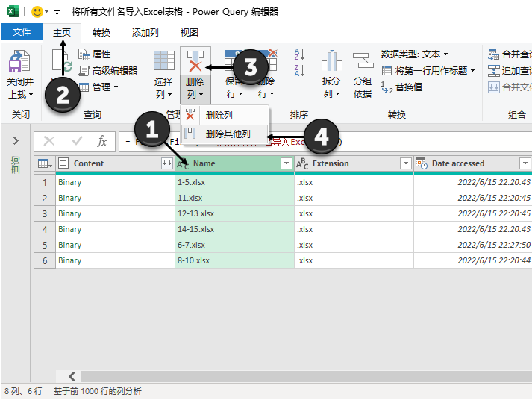This screenshot has height=400, width=532.
Task: Open the 文件 tab
Action: (x=22, y=32)
